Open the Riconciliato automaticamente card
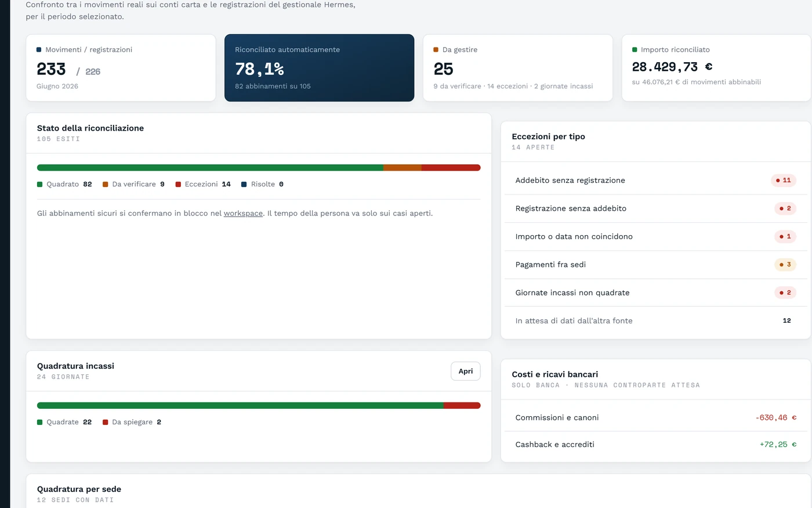 click(x=320, y=68)
